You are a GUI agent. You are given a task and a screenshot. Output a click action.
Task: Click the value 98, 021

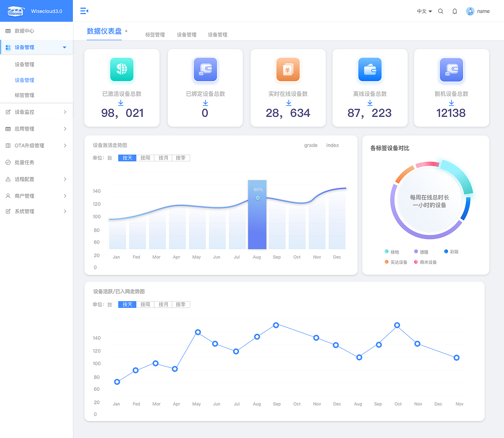[122, 113]
